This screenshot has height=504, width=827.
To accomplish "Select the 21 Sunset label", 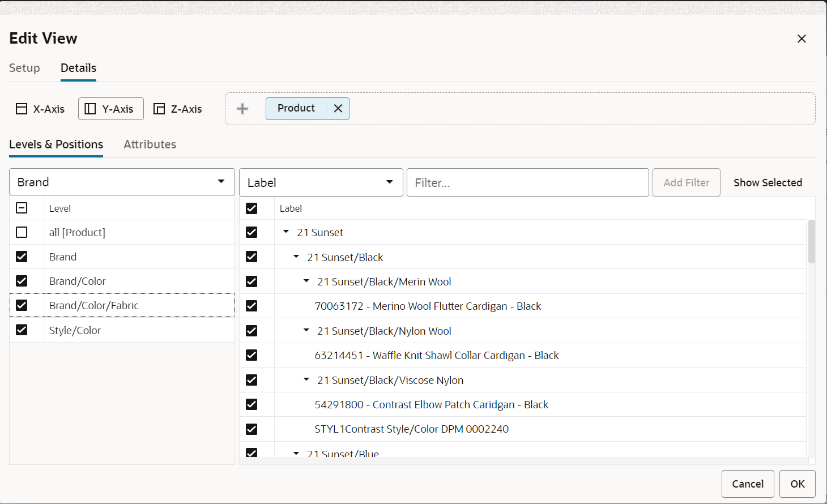I will point(320,232).
